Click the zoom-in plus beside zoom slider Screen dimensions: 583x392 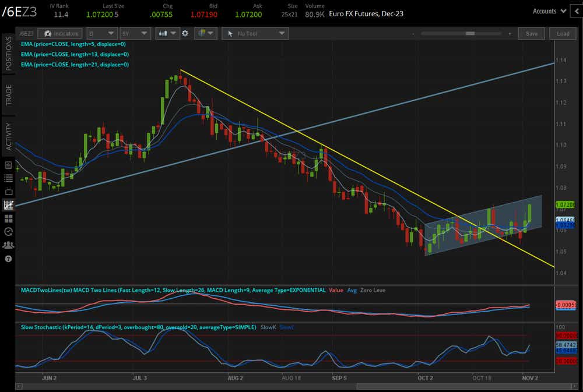click(510, 34)
